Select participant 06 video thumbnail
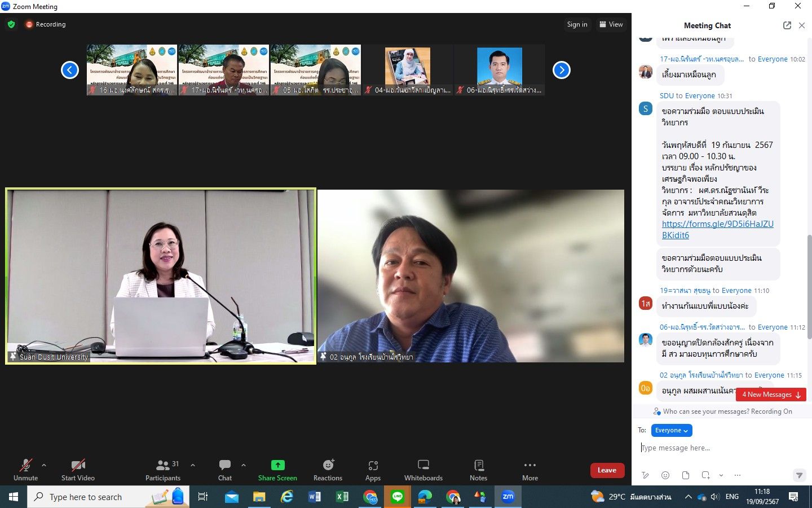The height and width of the screenshot is (508, 812). (x=500, y=70)
